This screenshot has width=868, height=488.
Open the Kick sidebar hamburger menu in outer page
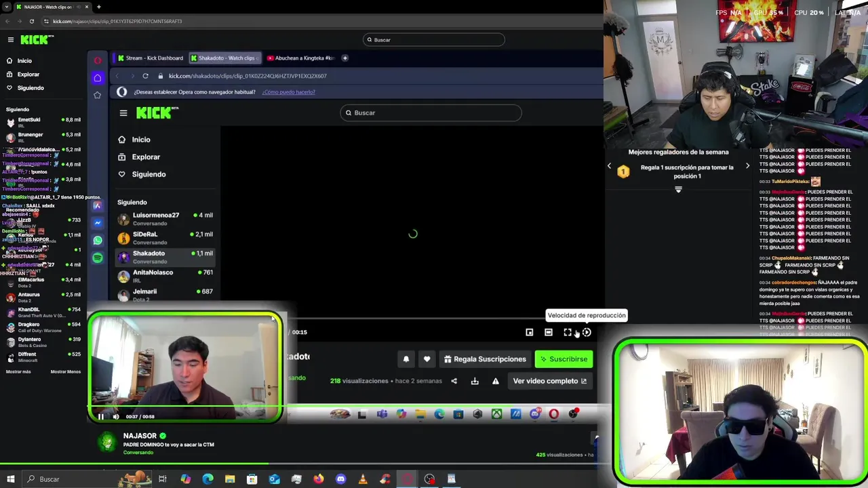point(11,40)
